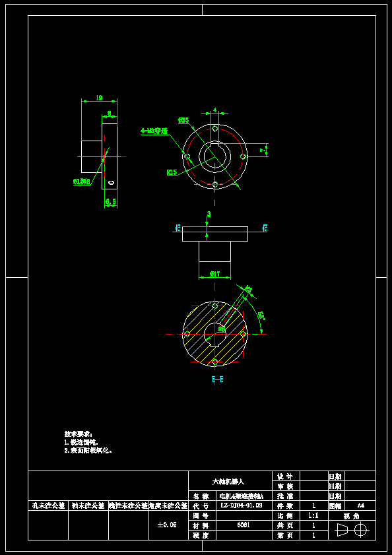Select the angular dimension on section view
This screenshot has width=392, height=555.
point(261,315)
